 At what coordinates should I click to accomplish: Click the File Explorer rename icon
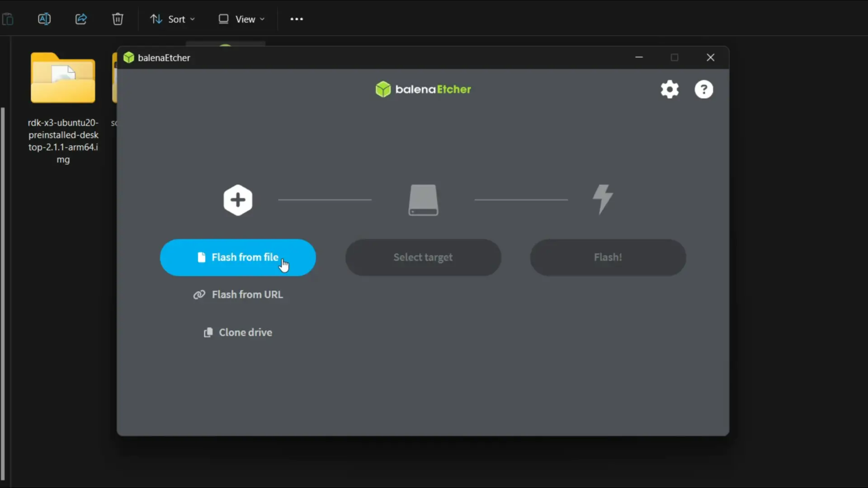click(44, 19)
